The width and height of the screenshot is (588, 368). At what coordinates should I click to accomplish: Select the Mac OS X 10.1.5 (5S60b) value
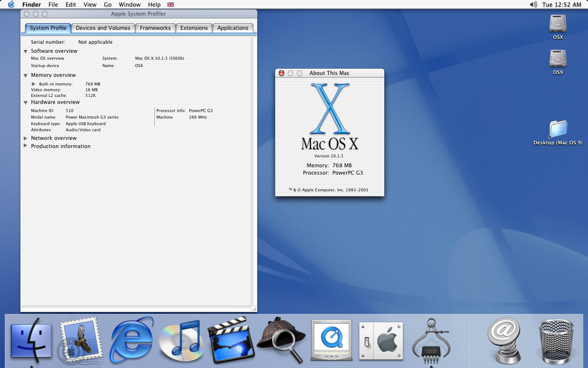click(x=160, y=58)
